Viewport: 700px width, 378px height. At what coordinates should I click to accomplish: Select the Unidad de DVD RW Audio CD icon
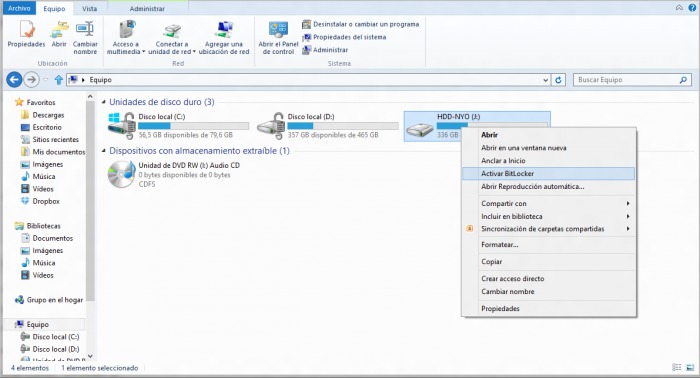[121, 174]
